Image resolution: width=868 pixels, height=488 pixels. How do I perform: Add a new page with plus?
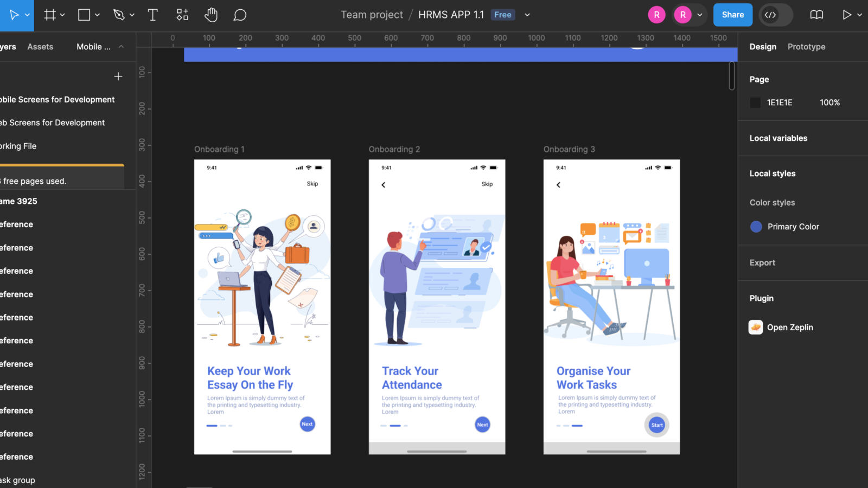118,76
